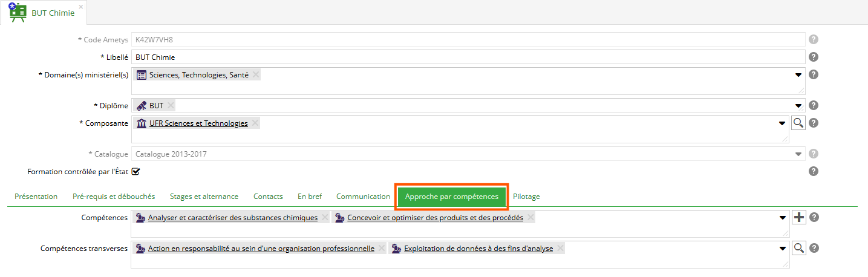Open the Domaine(s) ministériel(s) dropdown list
868x277 pixels.
click(798, 75)
